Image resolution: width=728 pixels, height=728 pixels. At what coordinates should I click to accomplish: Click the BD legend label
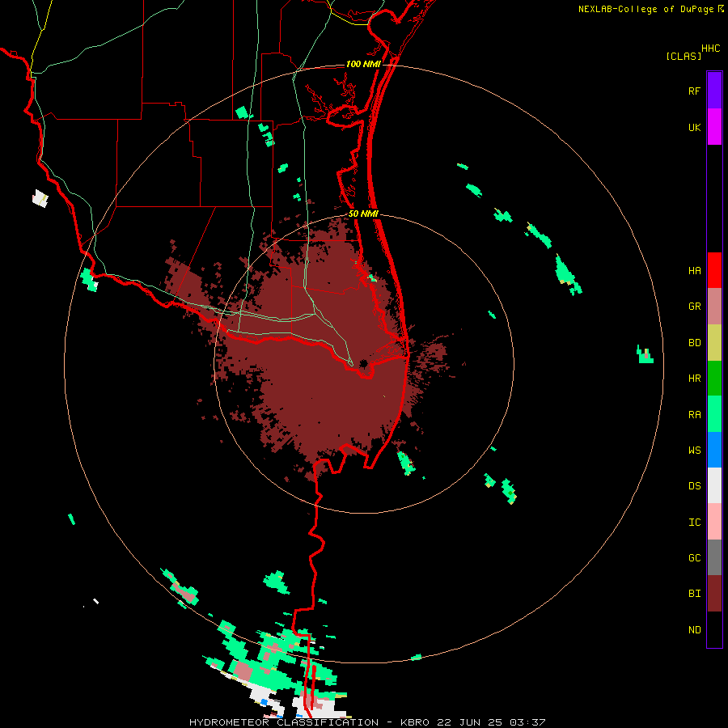695,343
